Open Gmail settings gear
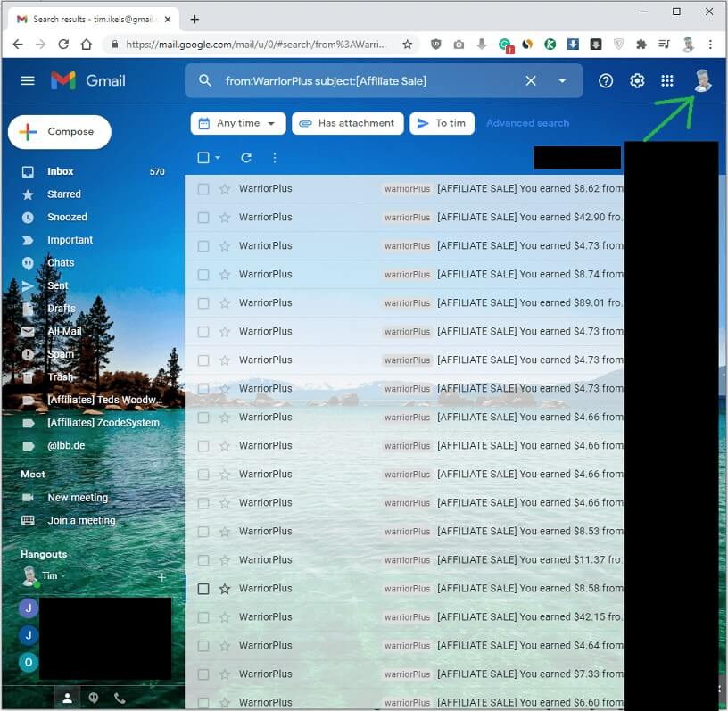The image size is (728, 711). point(636,81)
